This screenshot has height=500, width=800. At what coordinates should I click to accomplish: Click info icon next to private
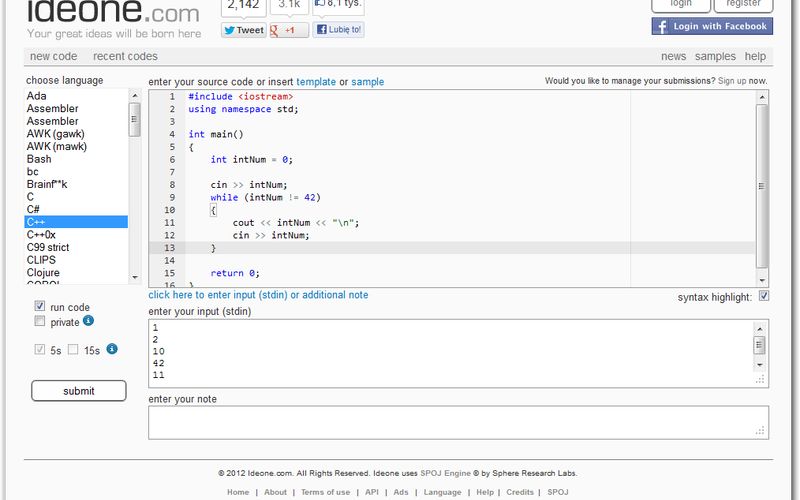89,321
